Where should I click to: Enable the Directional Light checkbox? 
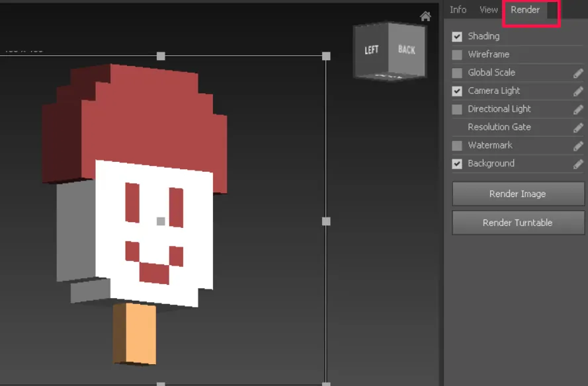click(457, 109)
